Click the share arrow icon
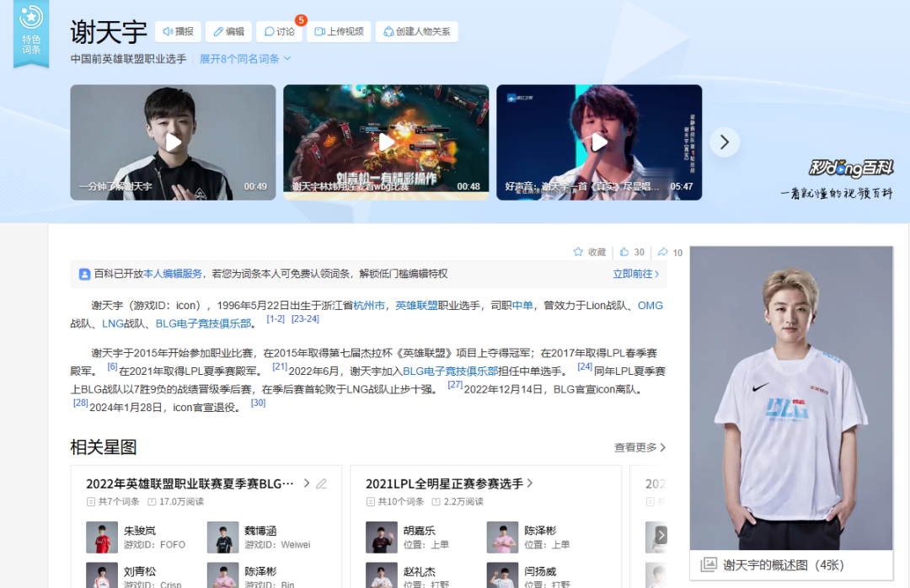Screen dimensions: 910x588 point(663,252)
